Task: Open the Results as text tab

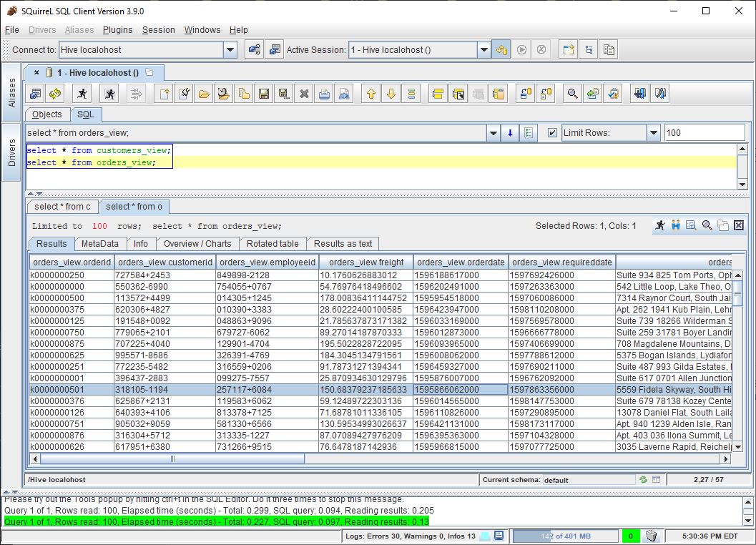Action: point(343,244)
